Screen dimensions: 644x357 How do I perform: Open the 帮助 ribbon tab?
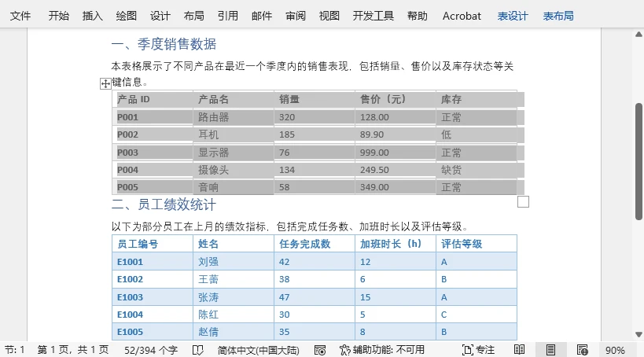418,16
